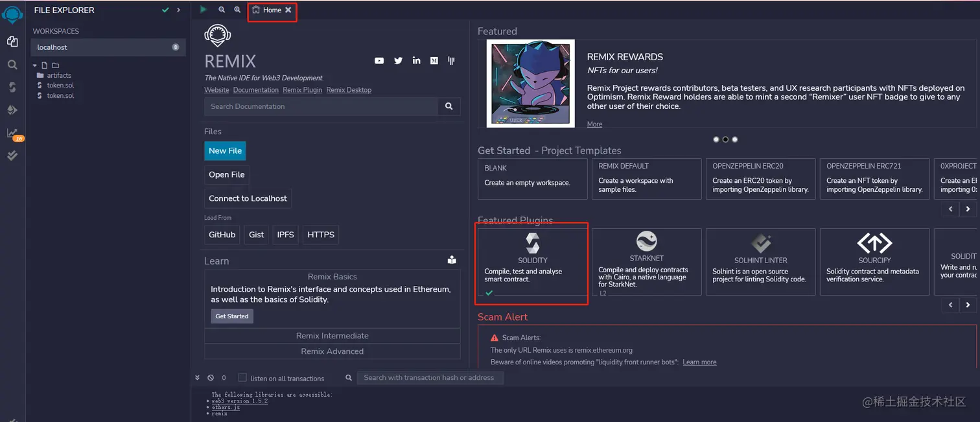The height and width of the screenshot is (422, 980).
Task: Select the first carousel dot
Action: pyautogui.click(x=716, y=139)
